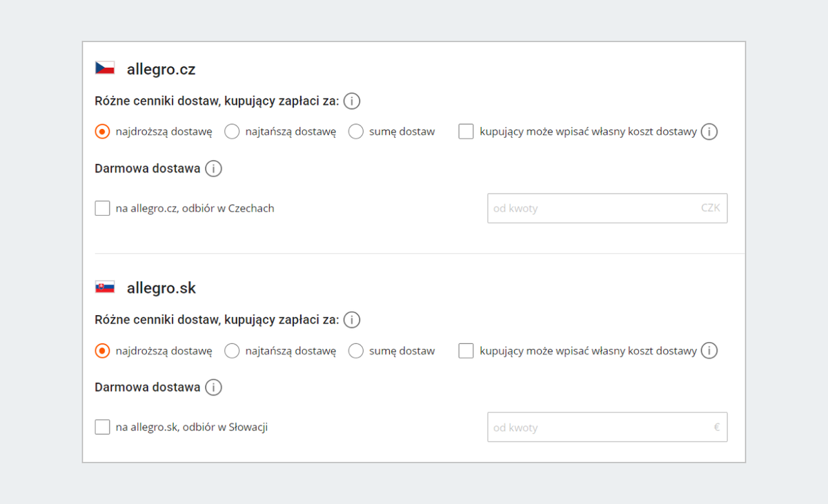The image size is (828, 504).
Task: Click allegro.sk 'Różne cenniki dostaw' heading text
Action: coord(217,321)
